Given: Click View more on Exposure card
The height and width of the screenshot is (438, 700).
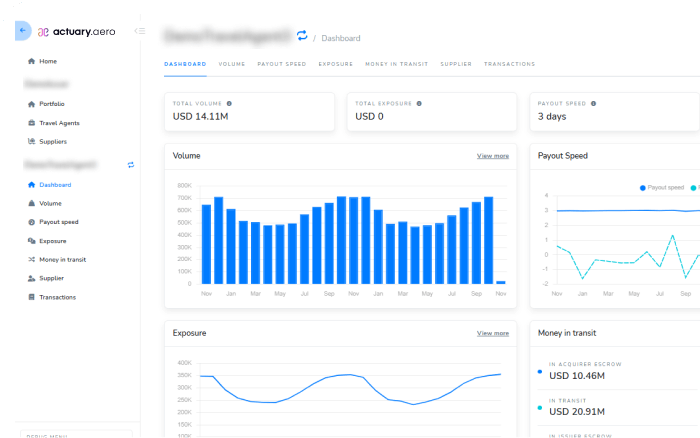Looking at the screenshot, I should pos(493,333).
